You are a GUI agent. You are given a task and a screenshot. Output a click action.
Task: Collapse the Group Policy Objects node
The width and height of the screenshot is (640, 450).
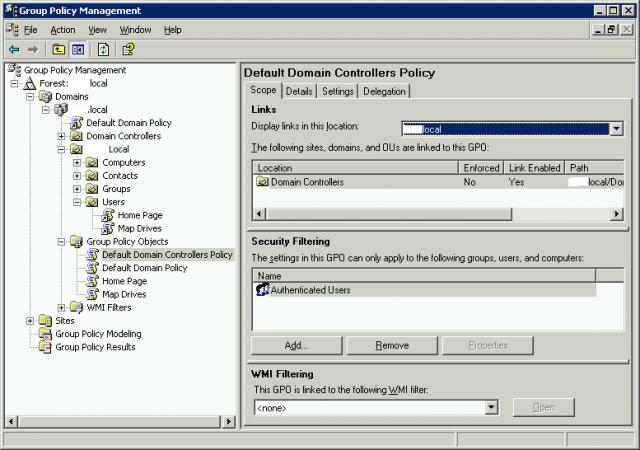tap(61, 242)
